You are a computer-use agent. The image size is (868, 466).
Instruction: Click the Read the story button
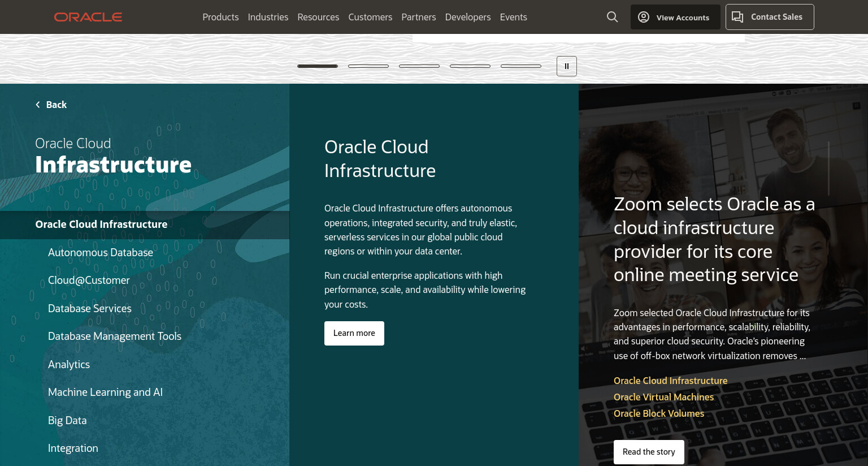click(x=649, y=452)
